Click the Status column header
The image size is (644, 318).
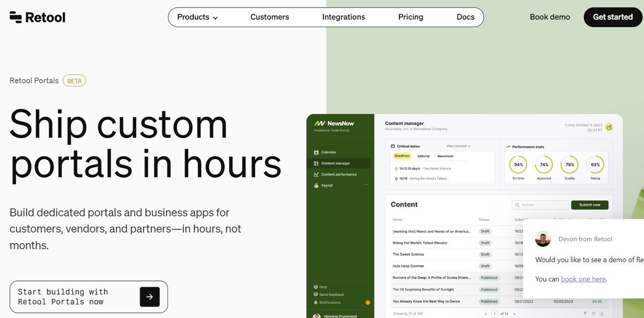coord(484,220)
